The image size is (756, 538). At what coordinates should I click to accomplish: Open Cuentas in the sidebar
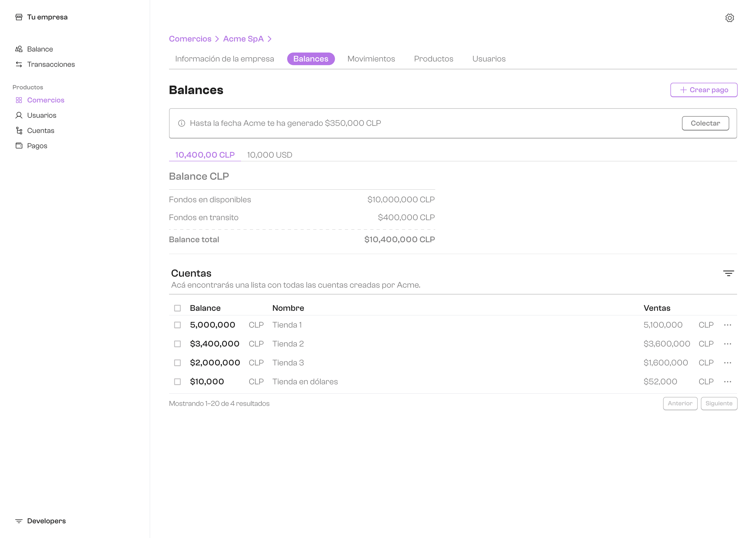pos(41,131)
